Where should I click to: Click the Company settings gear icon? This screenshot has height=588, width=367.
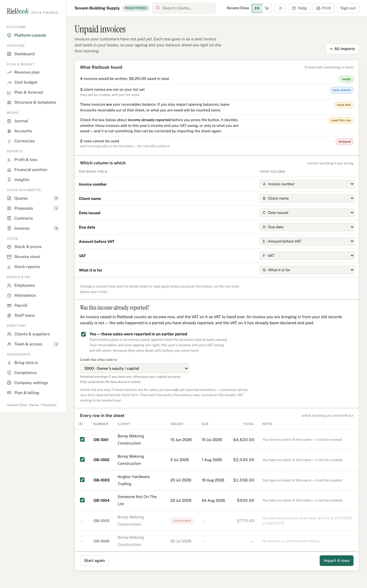coord(9,383)
